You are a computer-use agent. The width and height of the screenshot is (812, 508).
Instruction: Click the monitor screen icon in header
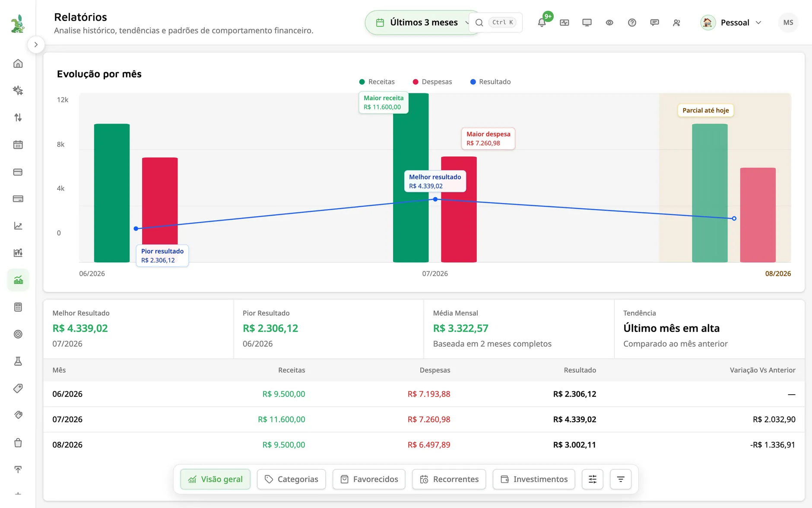click(x=587, y=22)
